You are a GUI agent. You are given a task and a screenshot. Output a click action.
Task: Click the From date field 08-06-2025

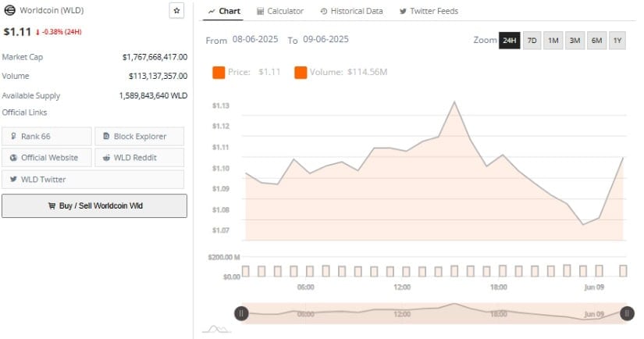point(255,40)
